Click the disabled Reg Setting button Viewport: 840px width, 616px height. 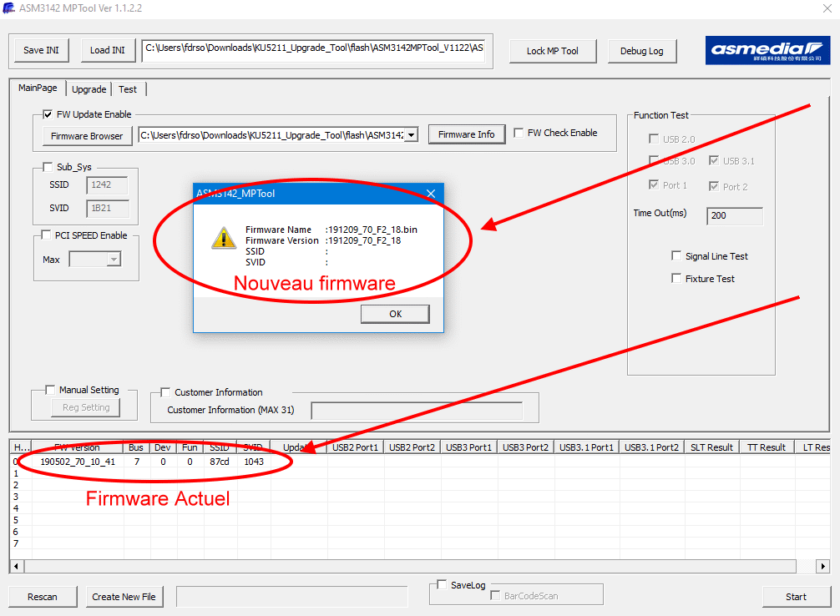(86, 407)
